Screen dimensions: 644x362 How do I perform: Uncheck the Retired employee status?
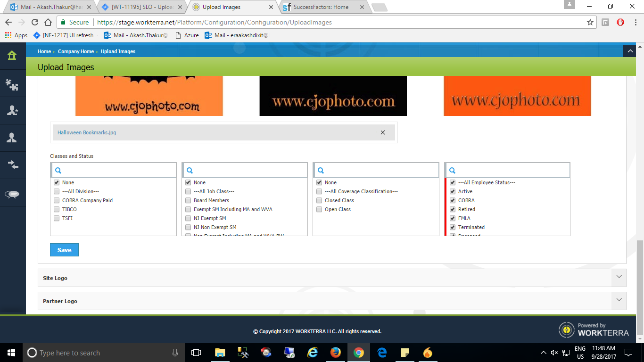click(x=453, y=209)
